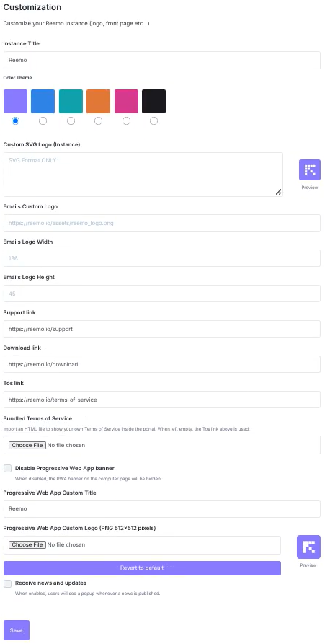Pick the orange color swatch
Viewport: 325px width, 644px height.
(98, 101)
